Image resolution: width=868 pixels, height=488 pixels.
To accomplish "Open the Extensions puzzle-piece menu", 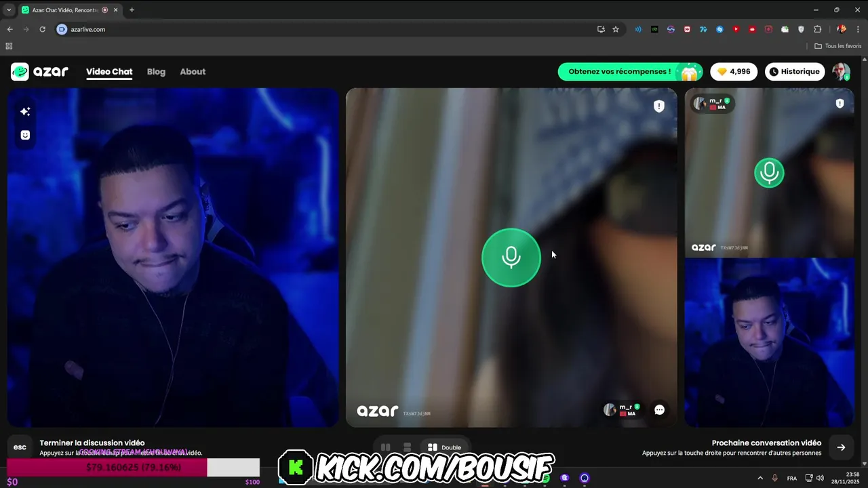I will pyautogui.click(x=817, y=29).
